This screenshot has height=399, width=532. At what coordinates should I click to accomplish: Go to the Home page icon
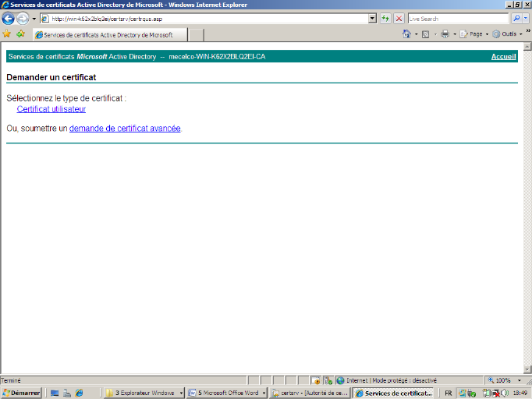coord(406,34)
